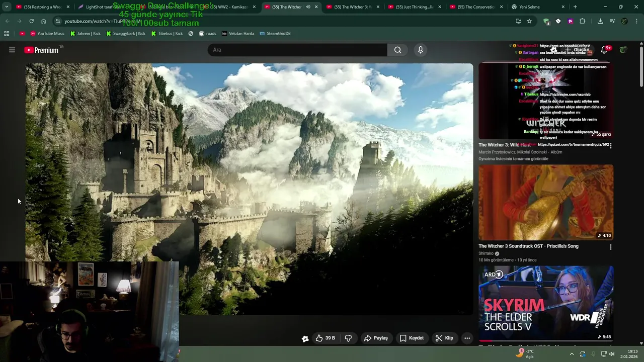Open the taskbar clock showing 19:13
The width and height of the screenshot is (644, 362).
(629, 354)
